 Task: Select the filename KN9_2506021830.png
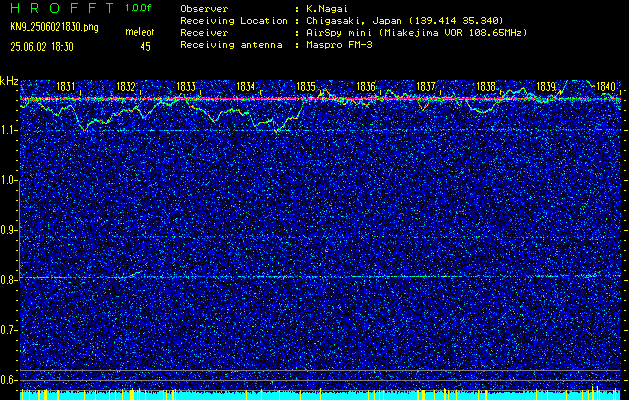(x=54, y=27)
